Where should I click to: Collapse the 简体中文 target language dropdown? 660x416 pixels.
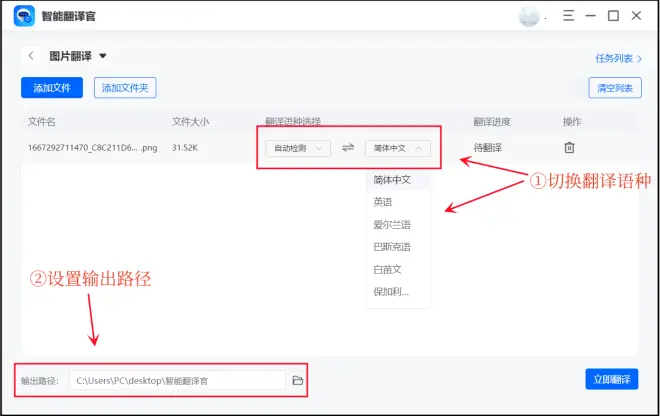(397, 148)
